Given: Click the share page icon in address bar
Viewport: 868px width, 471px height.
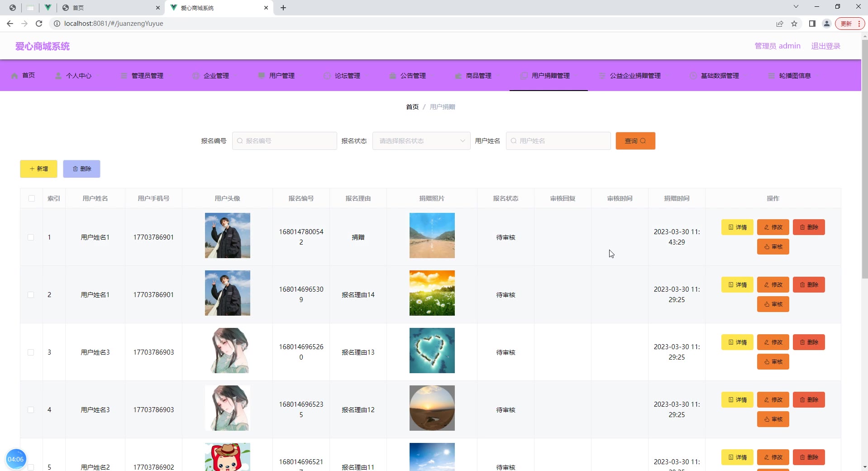Looking at the screenshot, I should coord(780,24).
